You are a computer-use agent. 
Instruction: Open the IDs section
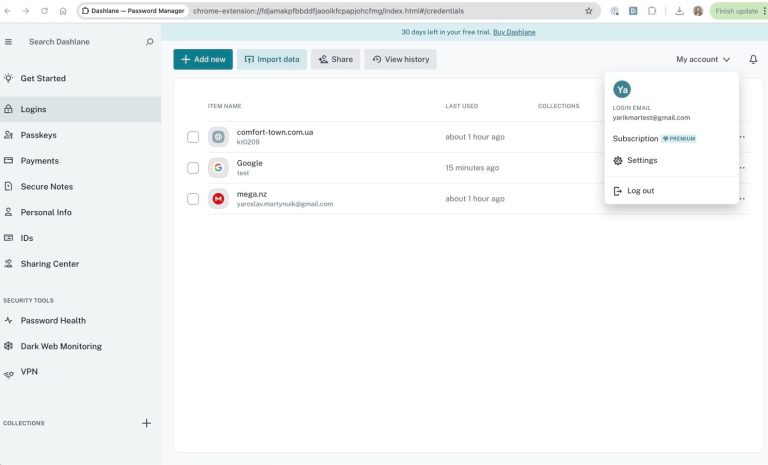point(80,238)
